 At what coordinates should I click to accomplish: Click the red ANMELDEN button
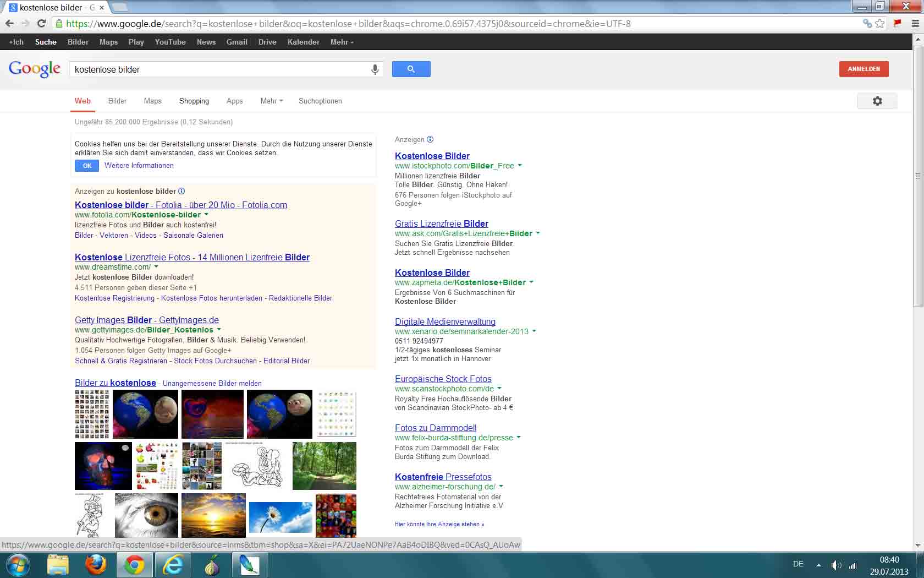864,69
